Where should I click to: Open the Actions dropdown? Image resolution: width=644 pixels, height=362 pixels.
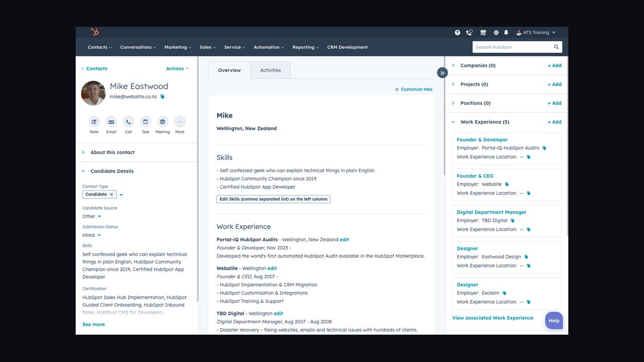pyautogui.click(x=177, y=69)
